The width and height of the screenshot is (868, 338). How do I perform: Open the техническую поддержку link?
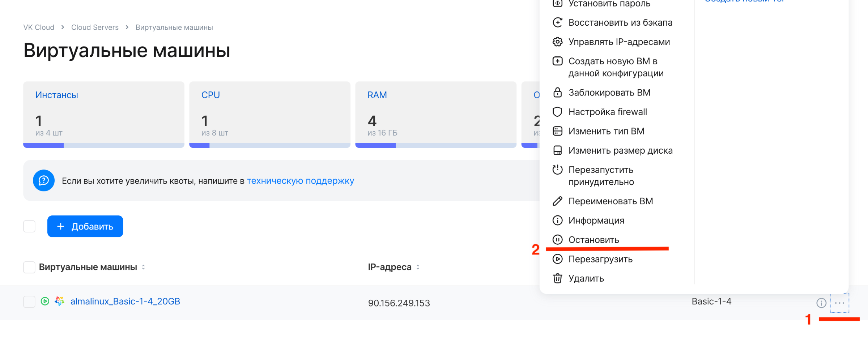click(300, 181)
